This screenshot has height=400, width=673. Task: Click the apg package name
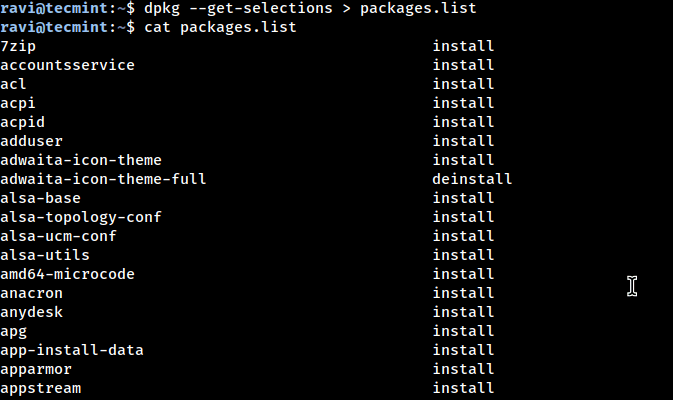tap(13, 331)
